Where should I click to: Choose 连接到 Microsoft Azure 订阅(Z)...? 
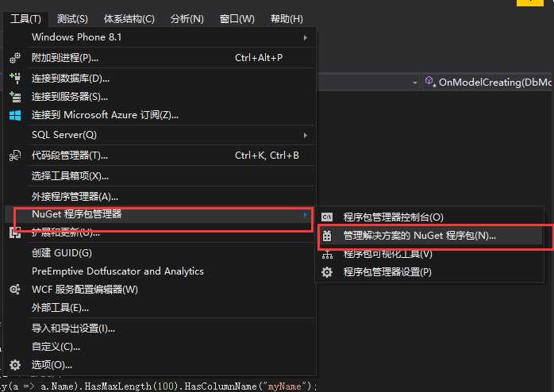tap(160, 115)
